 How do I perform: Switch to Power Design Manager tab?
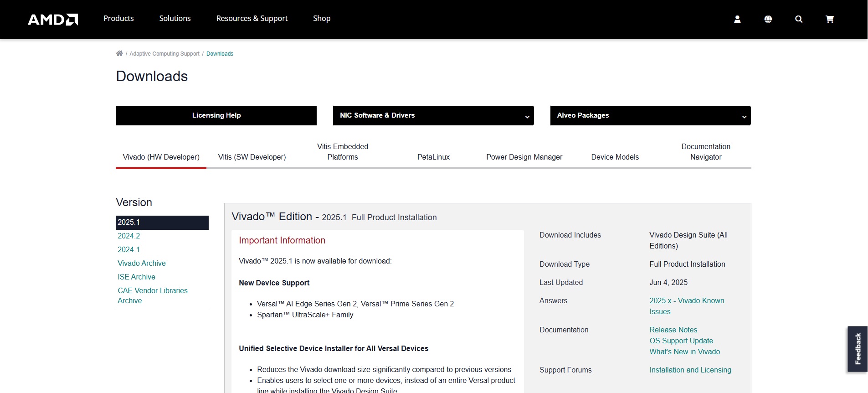click(524, 157)
